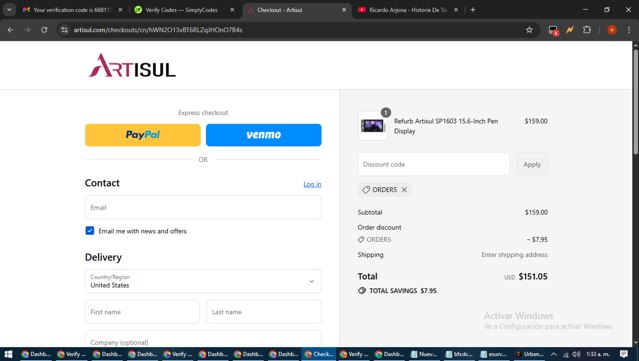Pay with the Venmo express button
Screen dimensions: 639x361
(x=264, y=135)
